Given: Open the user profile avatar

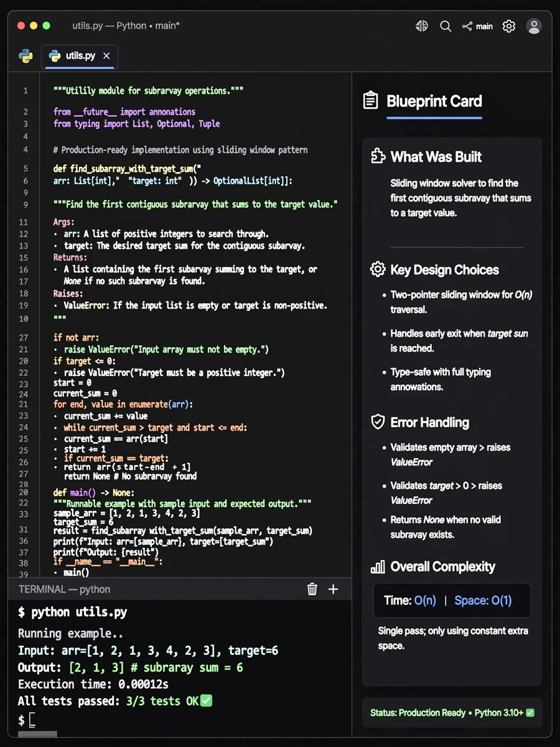Looking at the screenshot, I should [534, 26].
